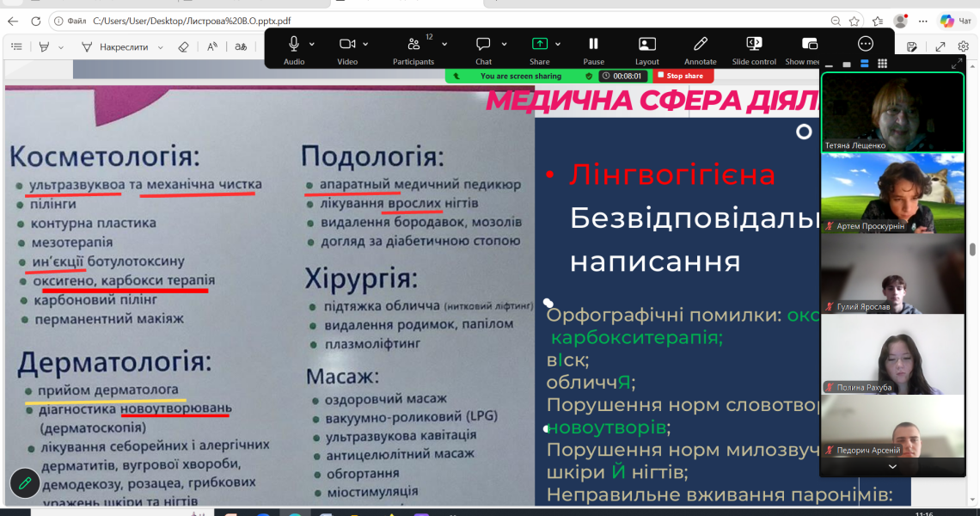Save PDF with save icon
This screenshot has height=516, width=980.
(912, 47)
